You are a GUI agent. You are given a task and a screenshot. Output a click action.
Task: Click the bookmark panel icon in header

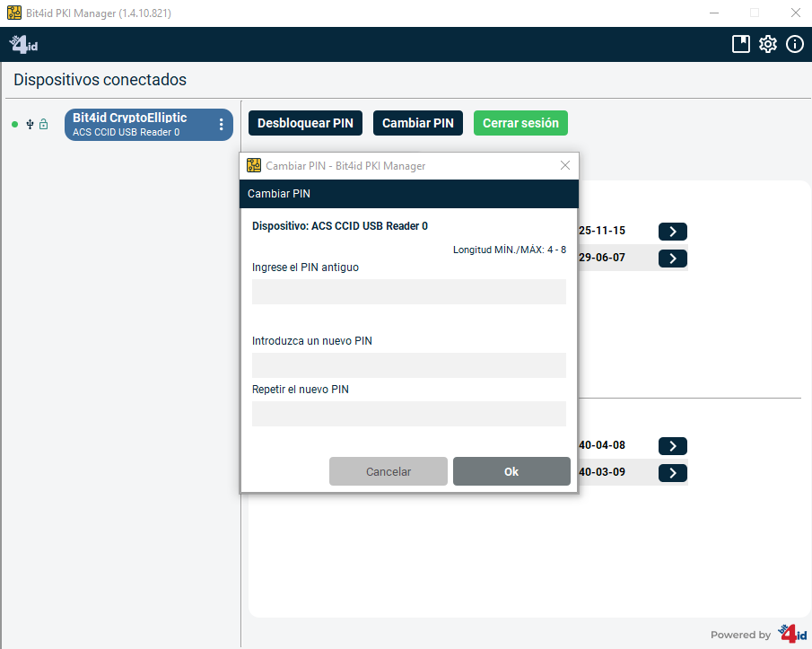[x=741, y=44]
